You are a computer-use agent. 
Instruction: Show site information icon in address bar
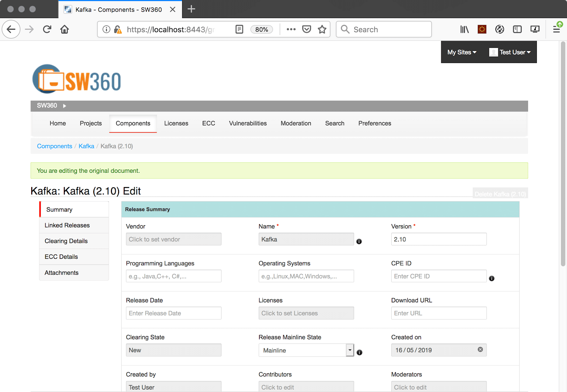pos(106,29)
